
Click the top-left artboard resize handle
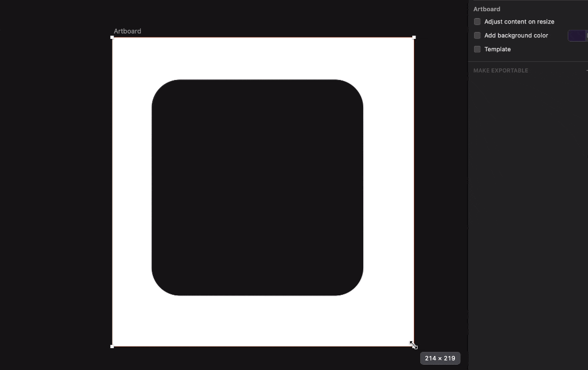[x=111, y=37]
